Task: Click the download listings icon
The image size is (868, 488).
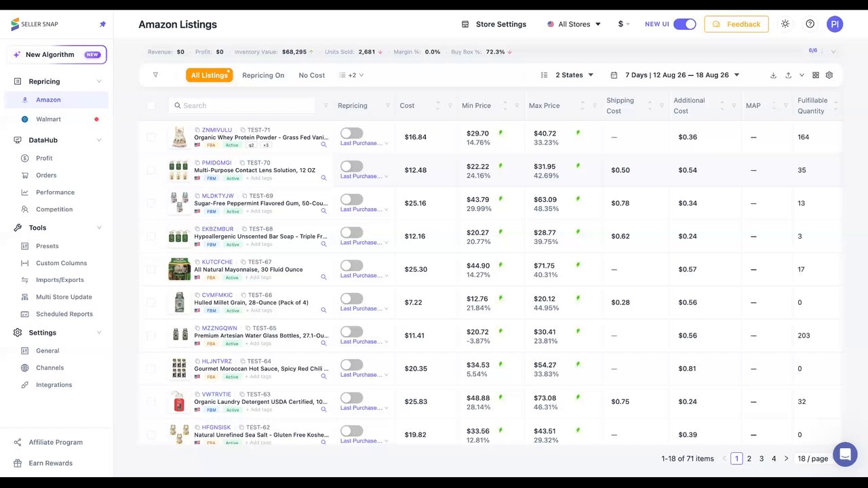Action: (773, 75)
